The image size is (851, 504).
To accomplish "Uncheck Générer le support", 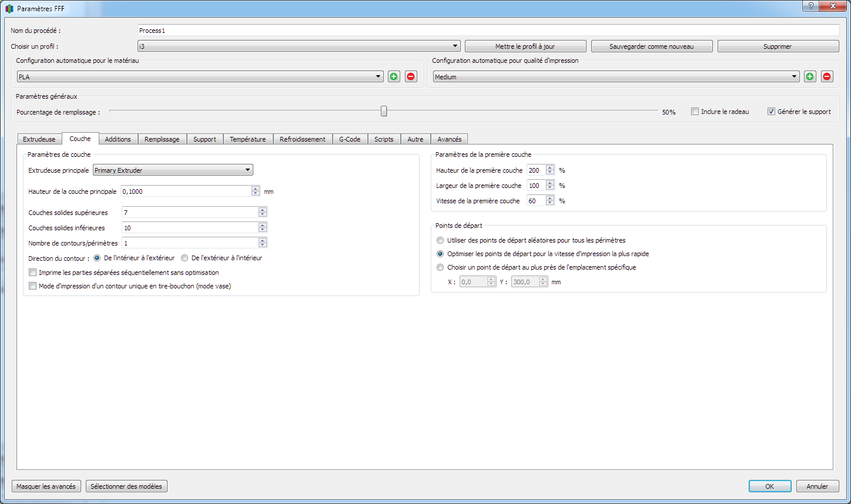I will coord(771,112).
